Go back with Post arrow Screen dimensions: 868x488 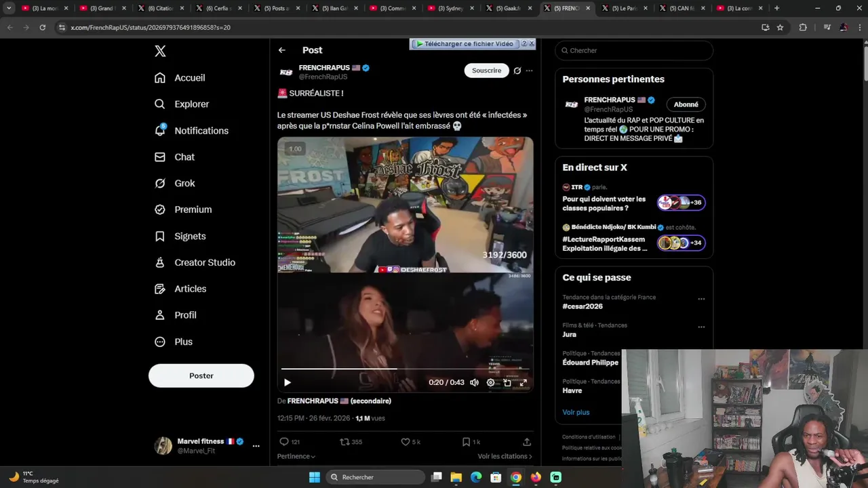[281, 50]
